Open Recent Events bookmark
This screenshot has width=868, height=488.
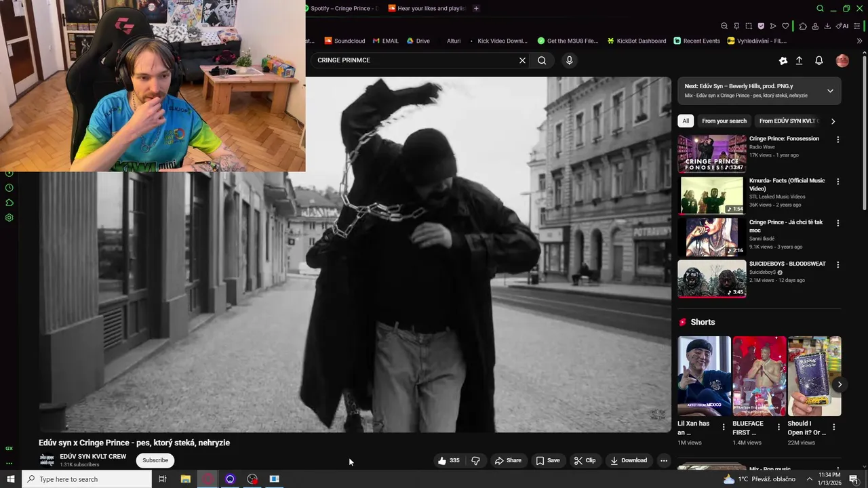697,41
